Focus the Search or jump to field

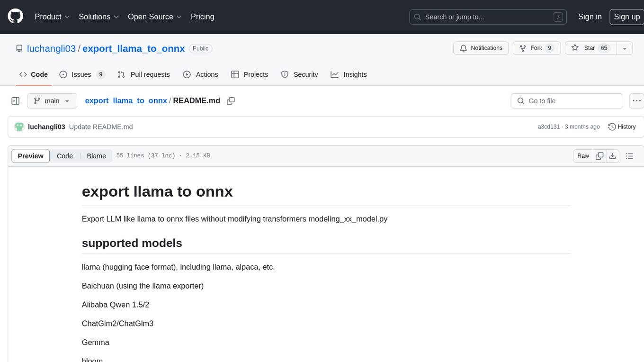click(x=488, y=17)
